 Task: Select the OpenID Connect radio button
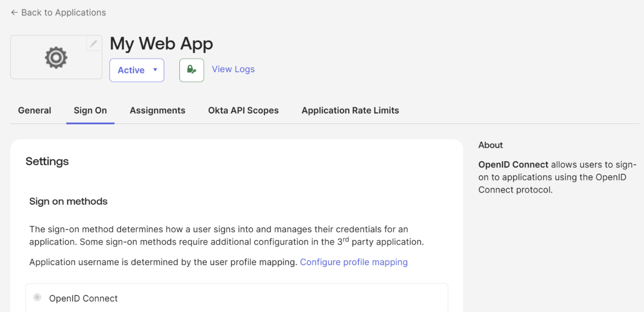click(38, 298)
